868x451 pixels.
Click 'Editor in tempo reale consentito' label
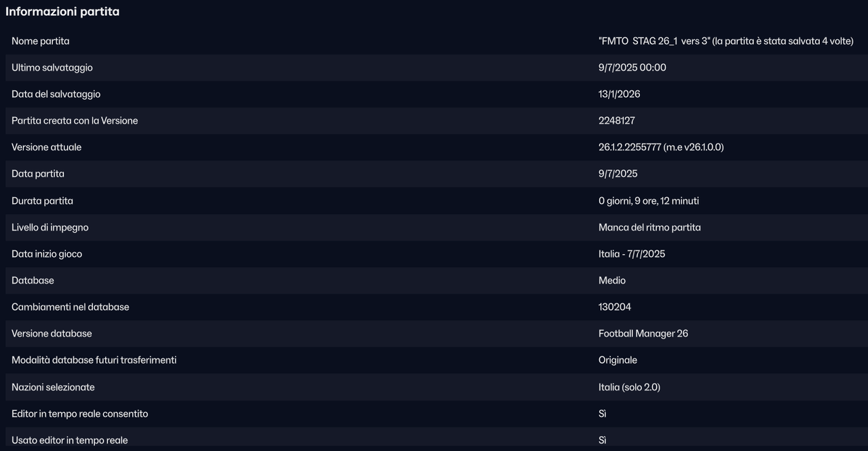click(x=79, y=414)
